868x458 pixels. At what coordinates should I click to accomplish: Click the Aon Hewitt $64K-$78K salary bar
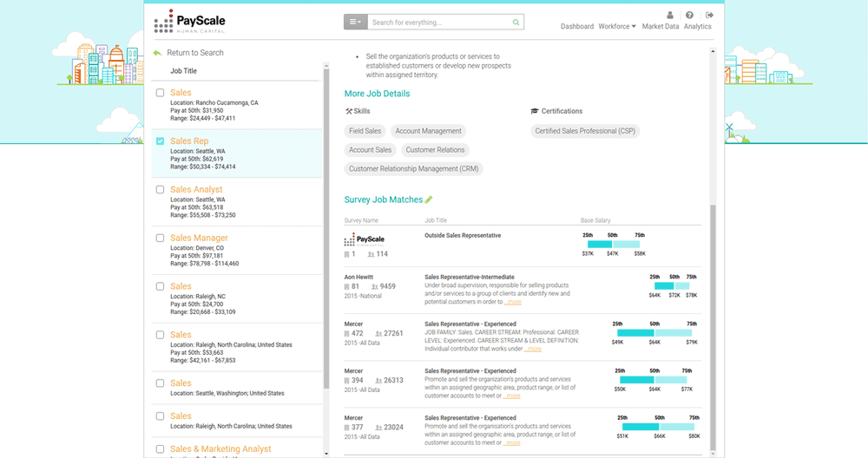pos(672,286)
